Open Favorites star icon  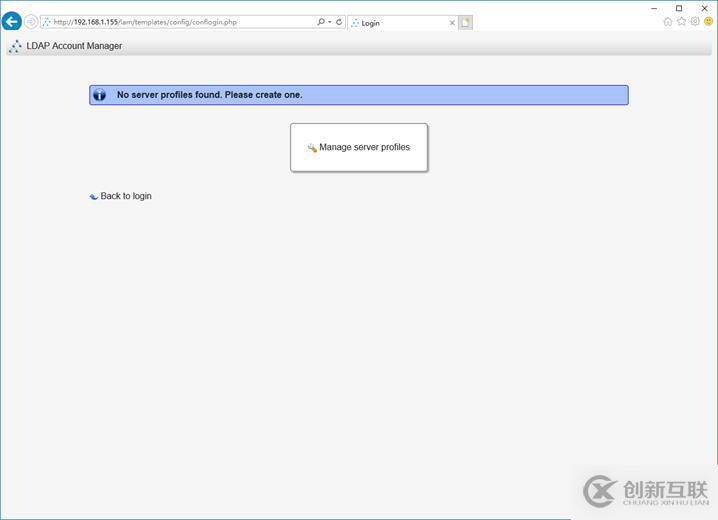(681, 22)
